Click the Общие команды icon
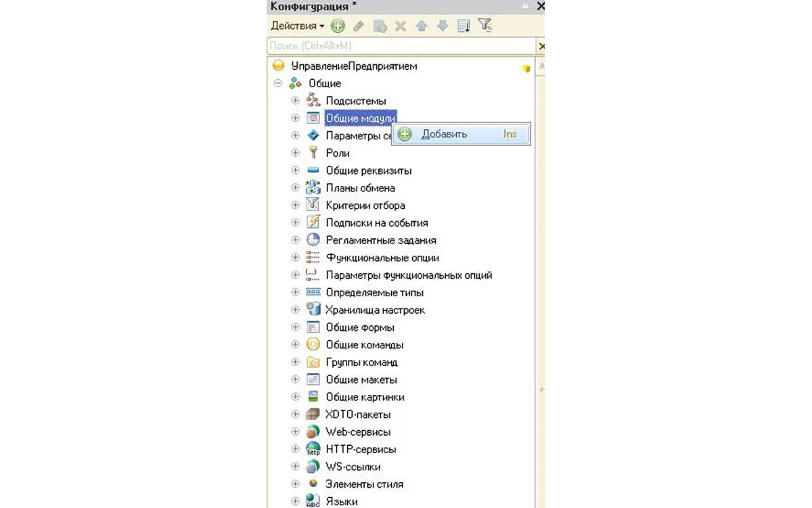The height and width of the screenshot is (508, 812). tap(313, 345)
